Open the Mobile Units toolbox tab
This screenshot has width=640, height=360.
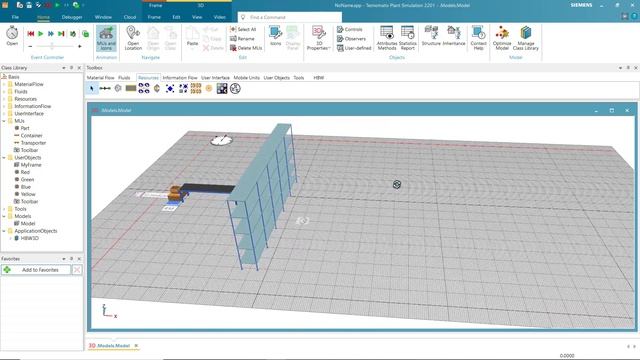pyautogui.click(x=247, y=78)
